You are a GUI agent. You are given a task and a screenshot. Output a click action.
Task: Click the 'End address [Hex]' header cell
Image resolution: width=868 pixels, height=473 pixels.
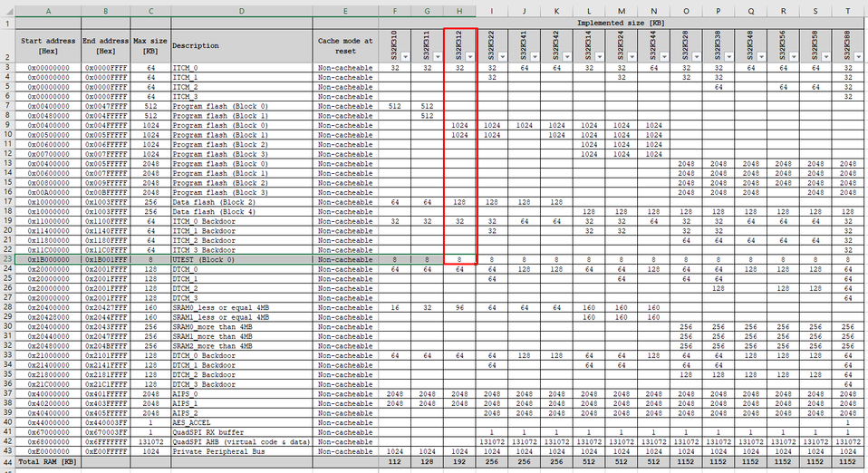(106, 45)
